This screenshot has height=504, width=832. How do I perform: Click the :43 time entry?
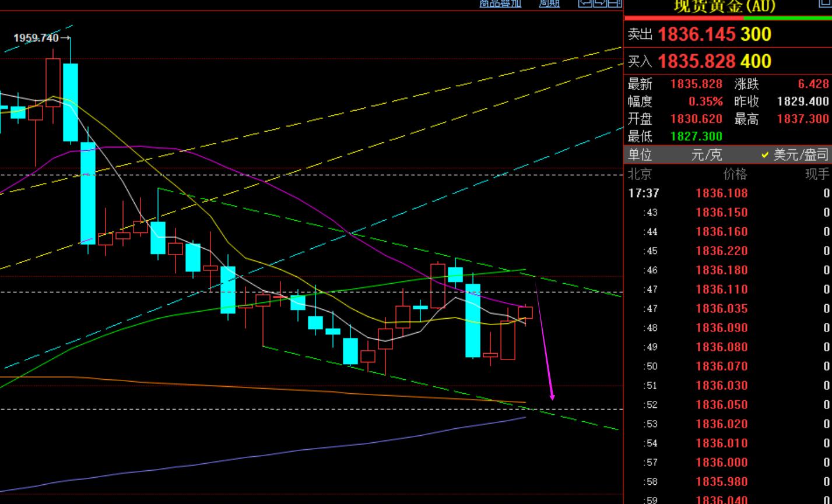click(650, 213)
